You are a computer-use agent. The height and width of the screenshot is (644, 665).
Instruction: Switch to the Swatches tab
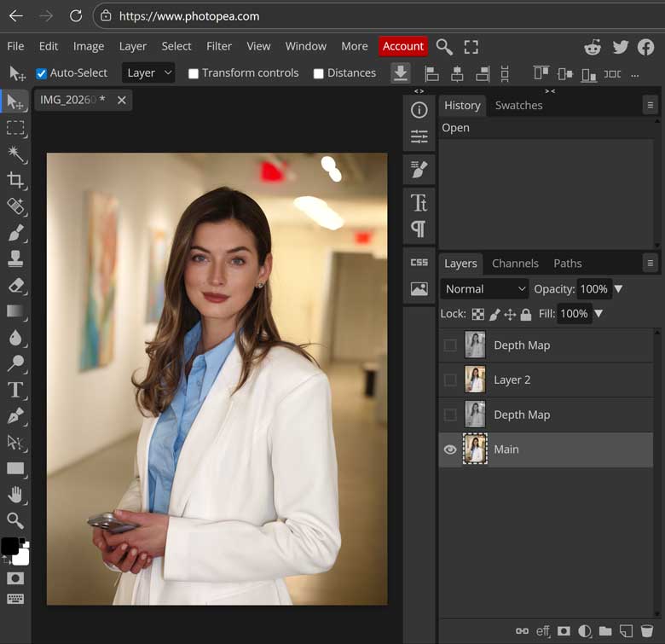pos(518,105)
